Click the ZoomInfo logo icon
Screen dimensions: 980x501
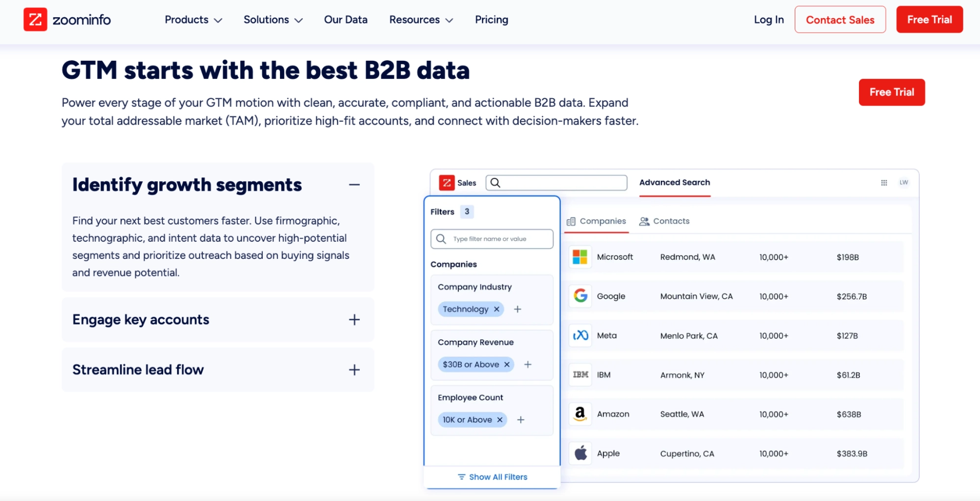pos(35,20)
